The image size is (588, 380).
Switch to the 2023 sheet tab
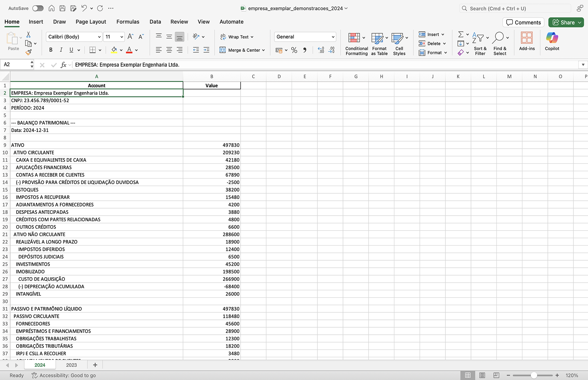(x=71, y=365)
